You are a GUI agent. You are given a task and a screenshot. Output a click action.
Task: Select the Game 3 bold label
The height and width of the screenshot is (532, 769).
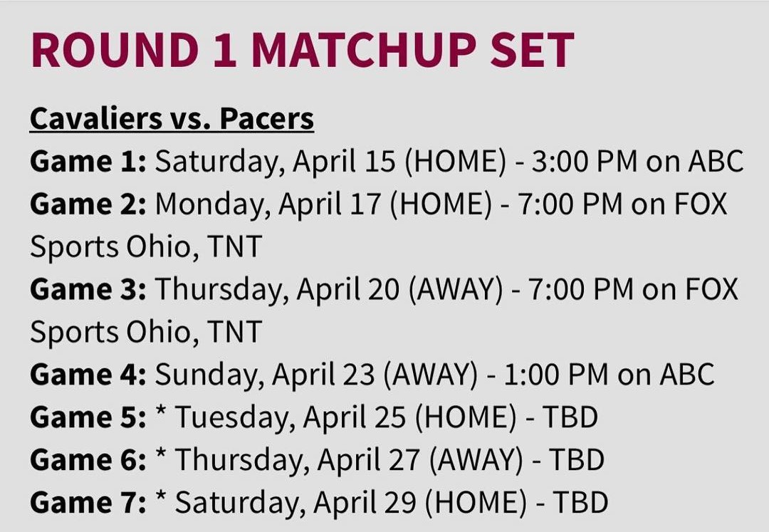pyautogui.click(x=88, y=289)
